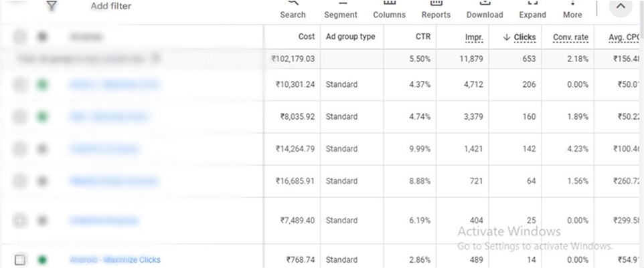Download the table data

[x=484, y=10]
